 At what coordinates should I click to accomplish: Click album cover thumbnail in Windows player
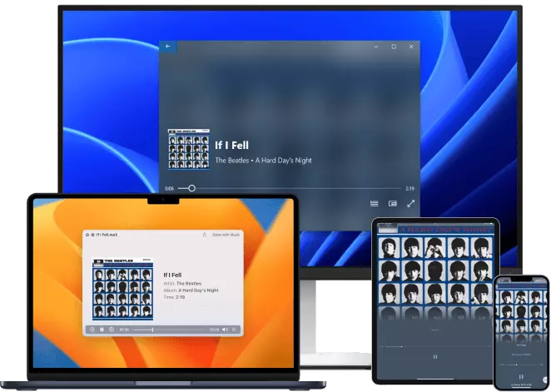click(189, 149)
